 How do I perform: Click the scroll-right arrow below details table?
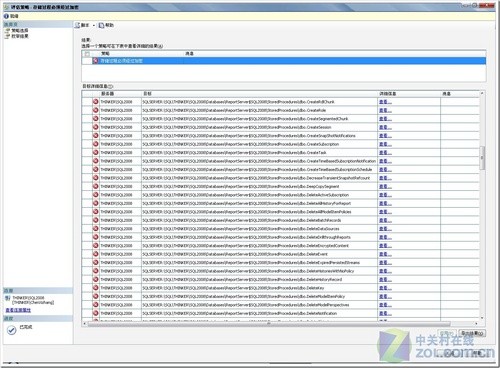(477, 323)
